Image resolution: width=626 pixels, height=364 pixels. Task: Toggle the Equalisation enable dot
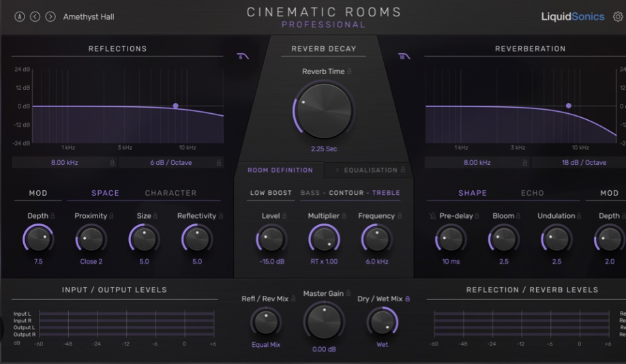(x=338, y=170)
